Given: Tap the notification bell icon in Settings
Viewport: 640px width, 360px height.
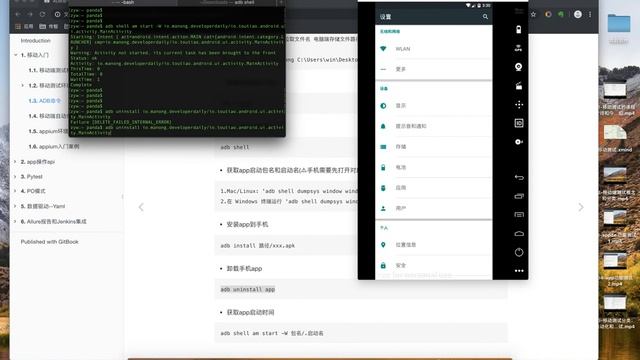Looking at the screenshot, I should pos(383,126).
